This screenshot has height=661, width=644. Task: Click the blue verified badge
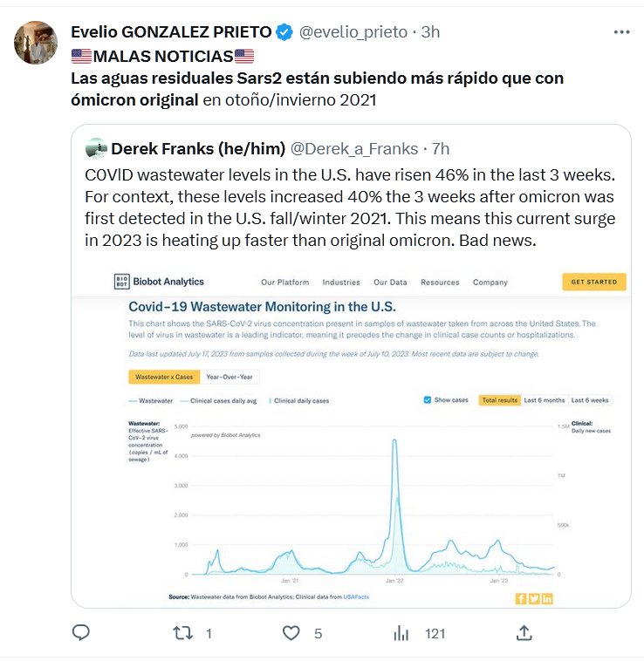click(284, 32)
